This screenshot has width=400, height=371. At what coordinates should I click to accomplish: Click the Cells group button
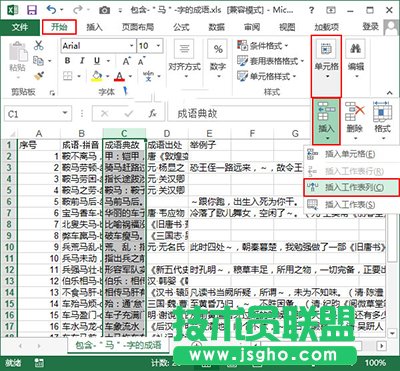[x=327, y=66]
